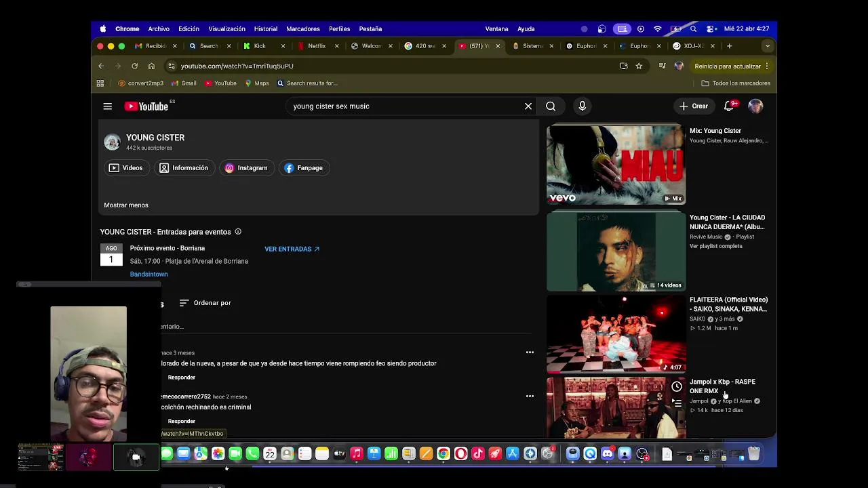Open options menu for 3-months-ago comment
This screenshot has width=868, height=488.
point(530,352)
